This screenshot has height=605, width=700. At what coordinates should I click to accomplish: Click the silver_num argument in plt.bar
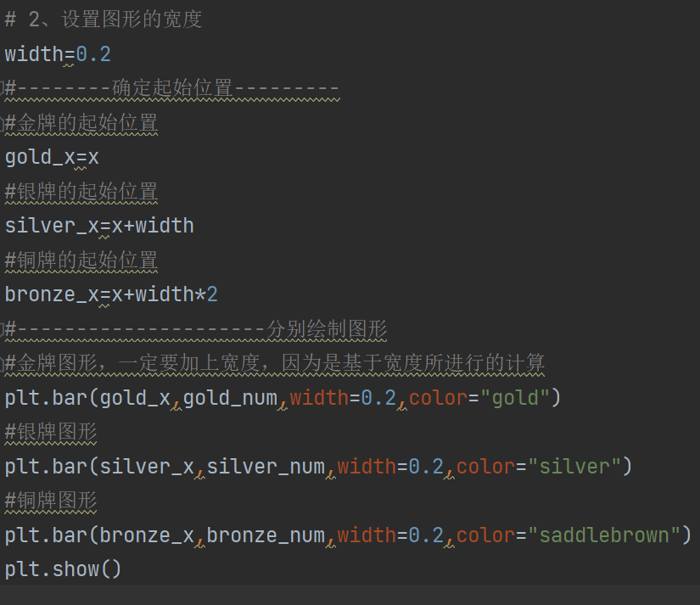point(266,466)
